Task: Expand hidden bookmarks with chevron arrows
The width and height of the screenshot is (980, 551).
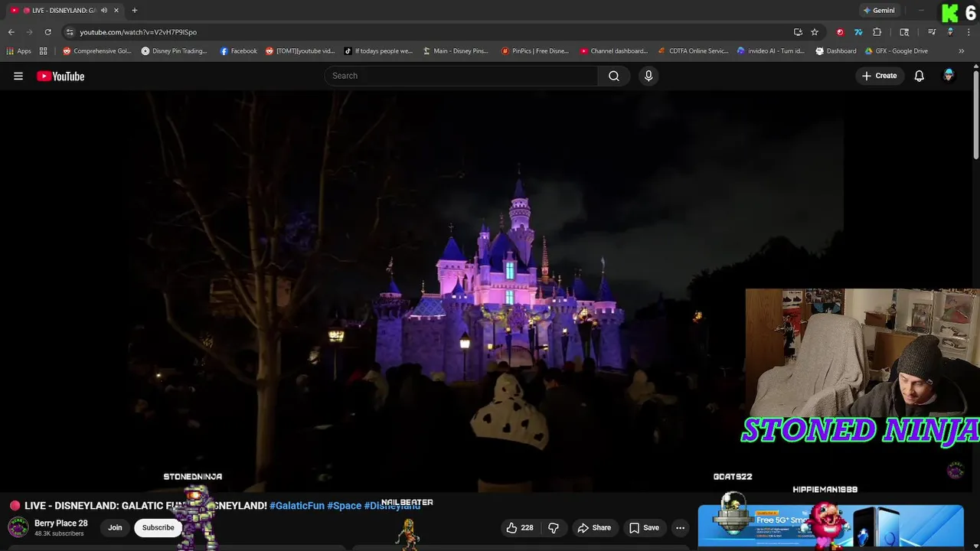Action: (x=962, y=51)
